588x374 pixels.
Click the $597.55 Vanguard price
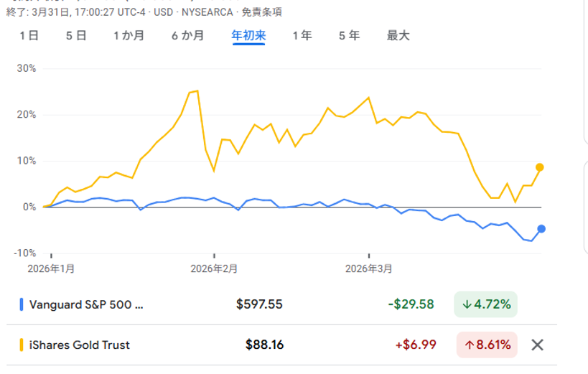point(259,304)
